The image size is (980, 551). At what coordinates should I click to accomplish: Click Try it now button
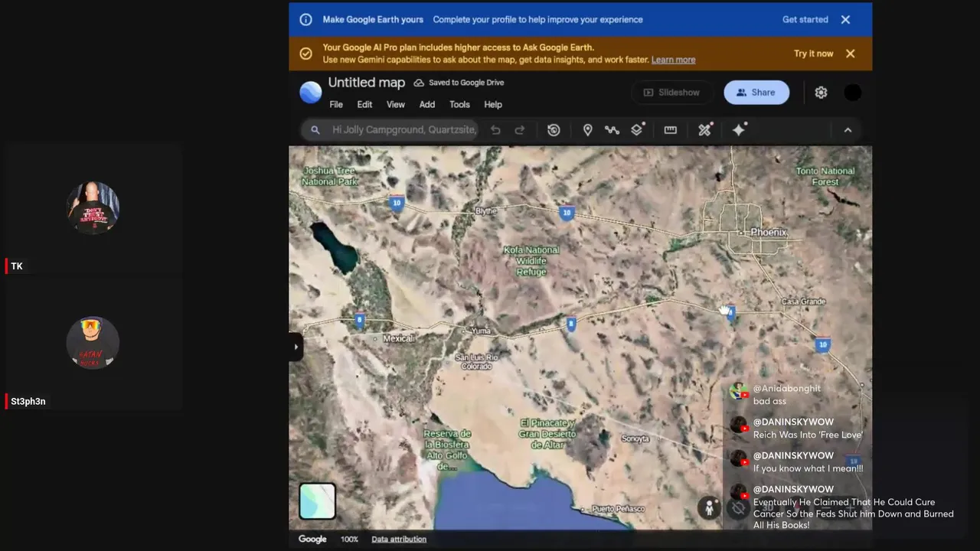click(x=813, y=54)
